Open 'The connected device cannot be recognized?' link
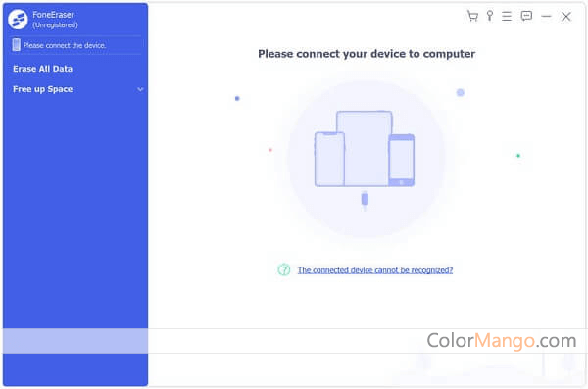The height and width of the screenshot is (389, 588). [375, 270]
